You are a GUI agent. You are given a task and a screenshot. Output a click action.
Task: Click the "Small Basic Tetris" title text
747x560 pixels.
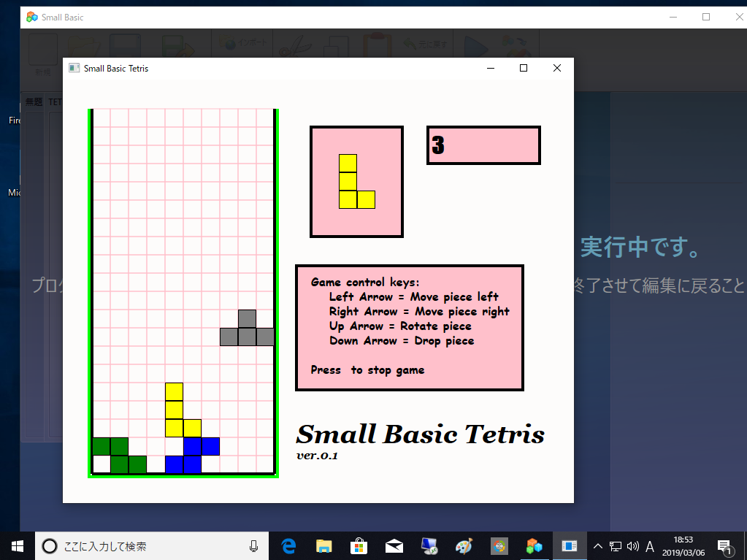point(420,434)
